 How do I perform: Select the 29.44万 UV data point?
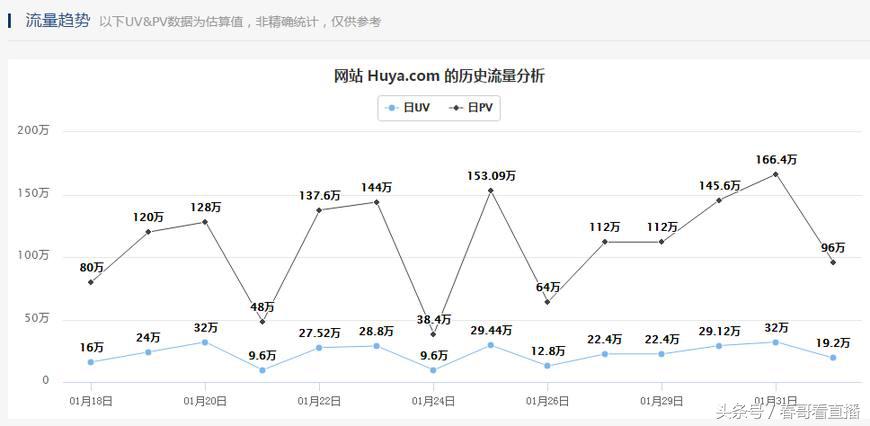point(490,345)
